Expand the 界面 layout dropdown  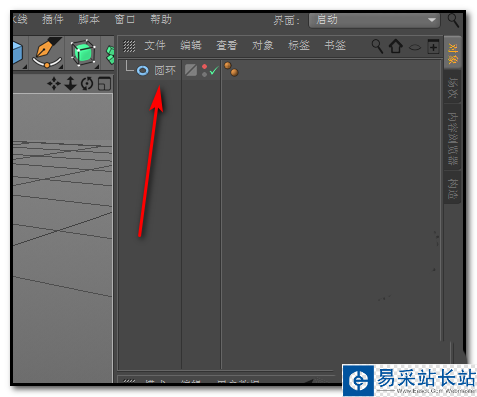click(x=374, y=20)
